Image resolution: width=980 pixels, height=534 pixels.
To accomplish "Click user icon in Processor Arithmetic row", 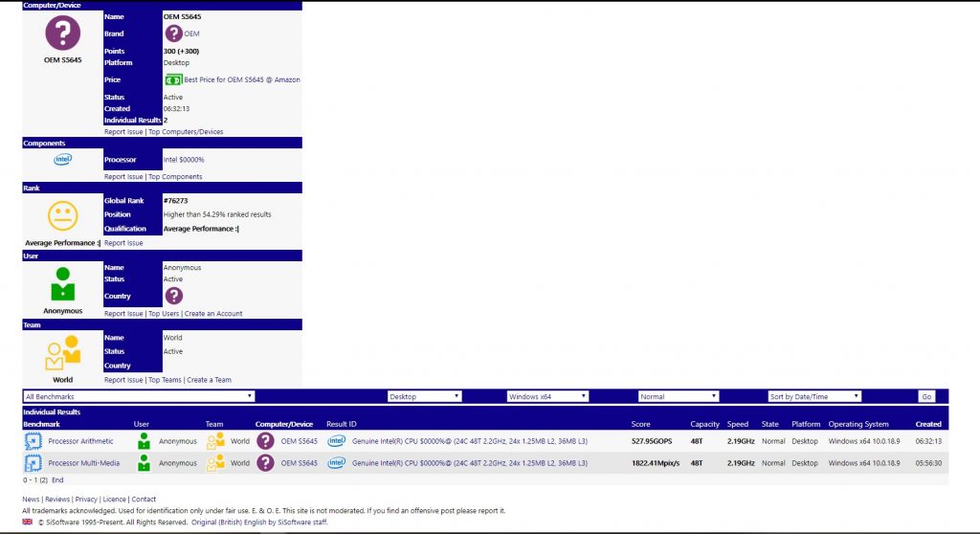I will pyautogui.click(x=144, y=441).
